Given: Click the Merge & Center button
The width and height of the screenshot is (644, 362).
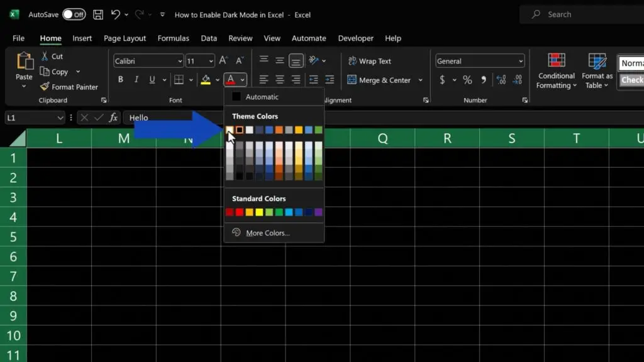Looking at the screenshot, I should coord(379,80).
